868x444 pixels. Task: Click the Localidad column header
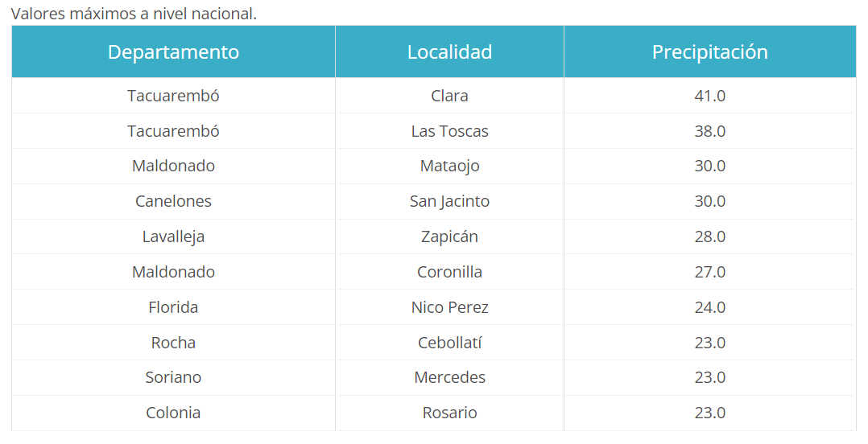tap(449, 52)
